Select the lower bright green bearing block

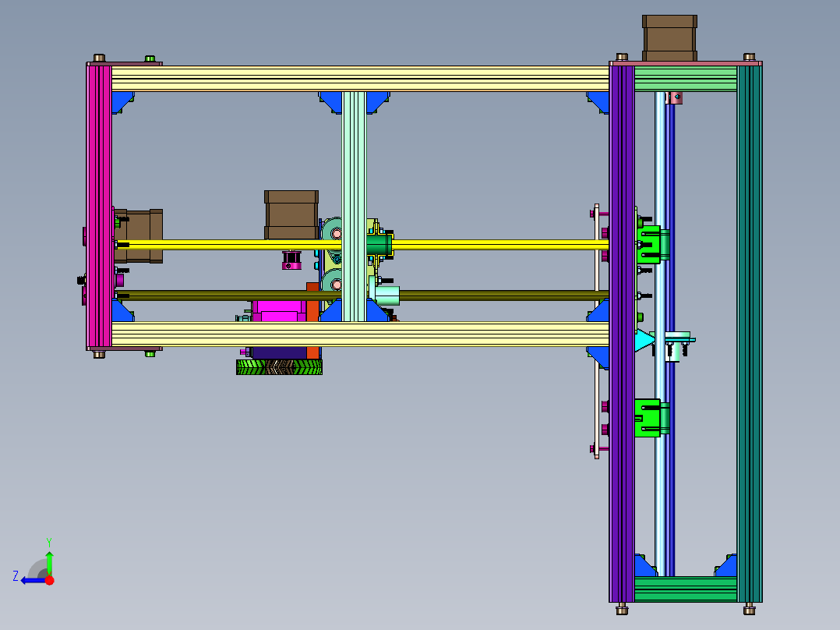point(648,418)
